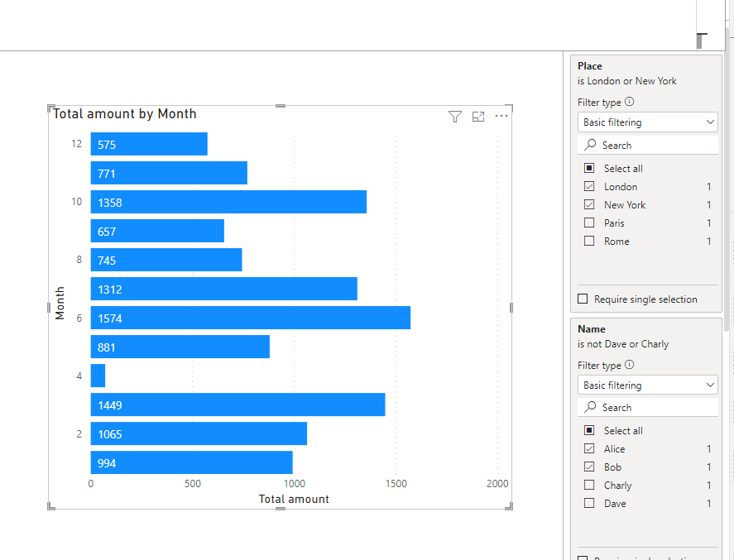The width and height of the screenshot is (734, 560).
Task: Click the right-middle resize handle of chart
Action: pos(511,308)
